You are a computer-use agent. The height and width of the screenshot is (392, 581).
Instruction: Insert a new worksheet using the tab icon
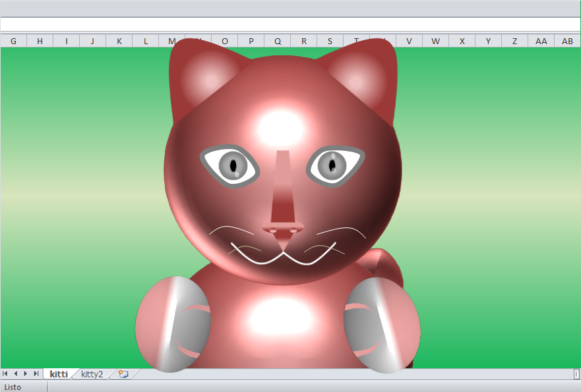tap(123, 374)
